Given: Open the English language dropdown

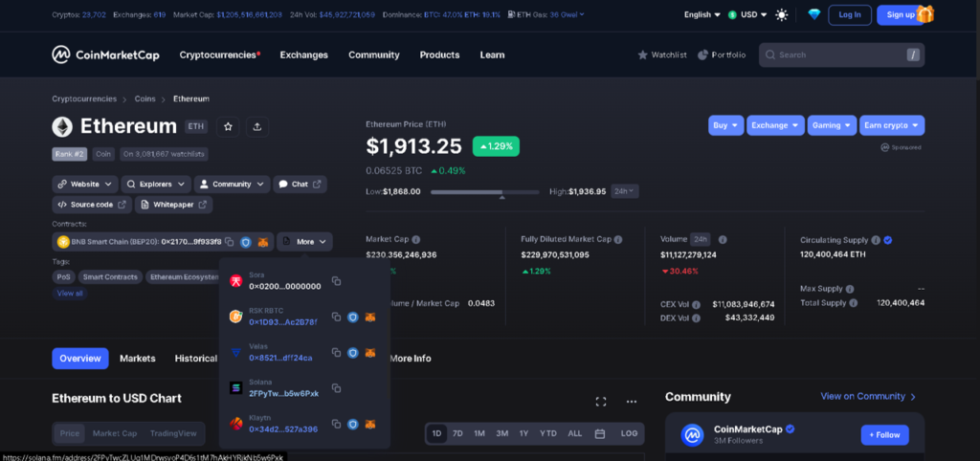Looking at the screenshot, I should 702,14.
